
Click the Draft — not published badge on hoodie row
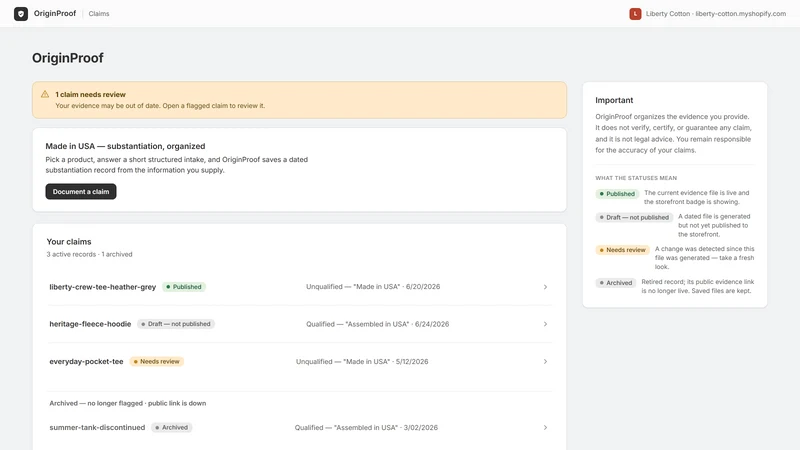[176, 324]
